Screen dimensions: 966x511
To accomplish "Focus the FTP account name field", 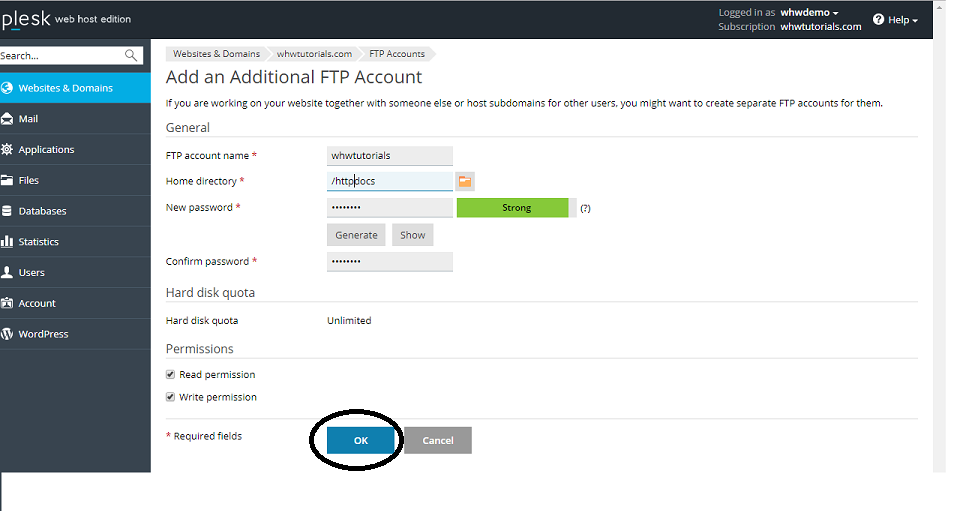I will point(390,156).
